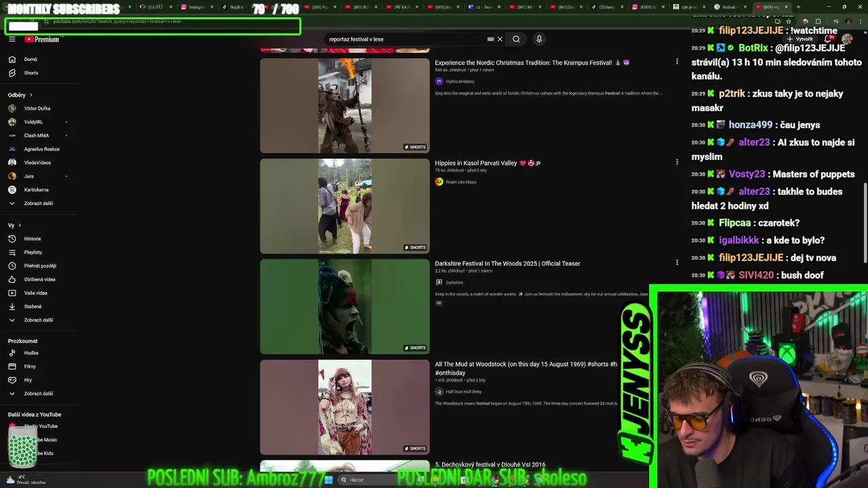868x488 pixels.
Task: Go to YouTube Premium home logo
Action: tap(42, 39)
